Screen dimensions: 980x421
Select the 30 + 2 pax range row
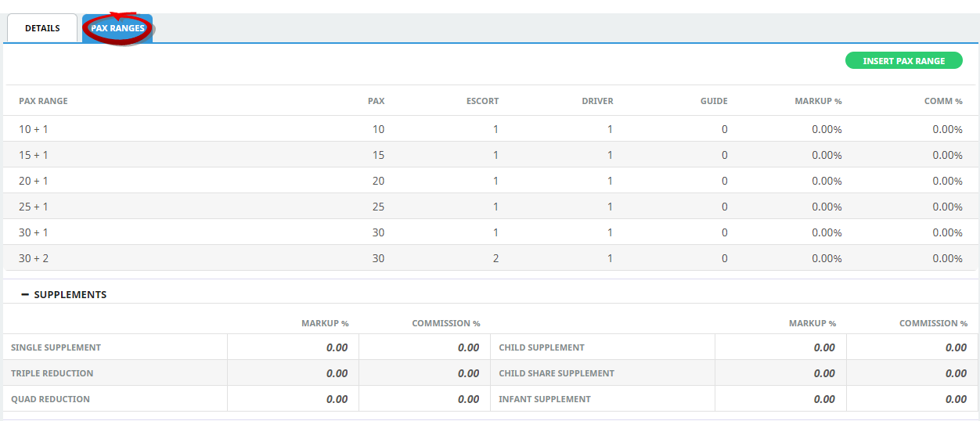34,258
